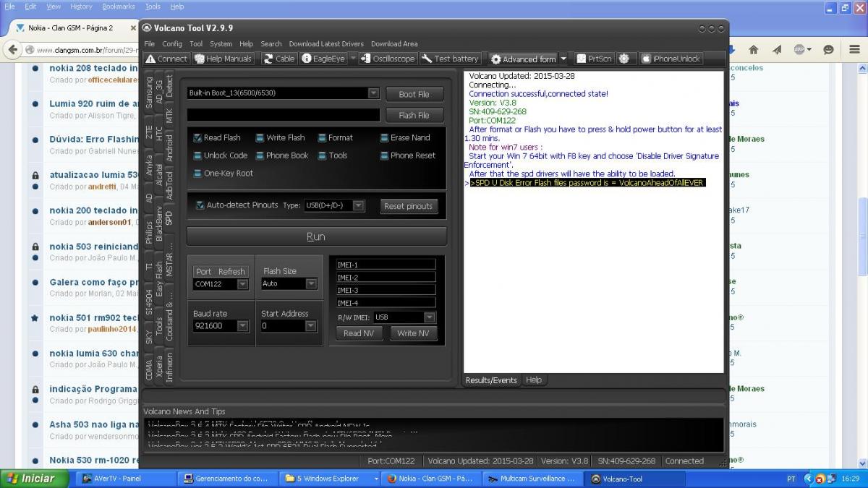
Task: Tick the Format checkbox
Action: [x=322, y=137]
